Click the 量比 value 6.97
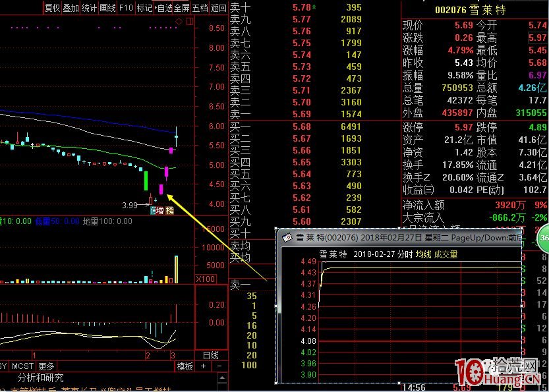The height and width of the screenshot is (392, 549). pyautogui.click(x=538, y=75)
